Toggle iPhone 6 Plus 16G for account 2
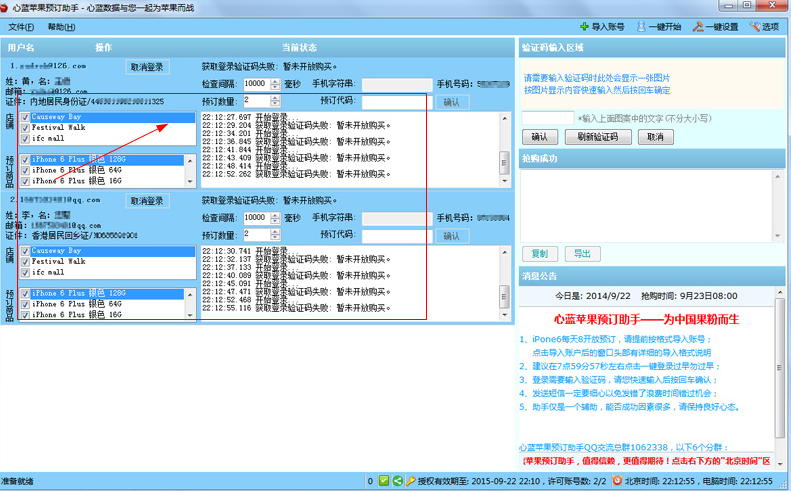 [x=25, y=314]
